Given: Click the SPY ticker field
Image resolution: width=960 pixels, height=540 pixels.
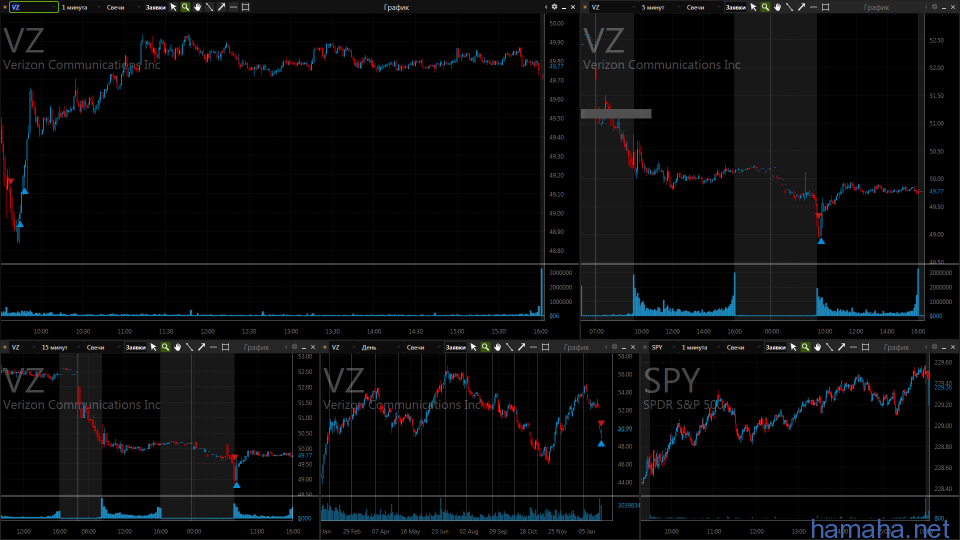Looking at the screenshot, I should [x=663, y=347].
